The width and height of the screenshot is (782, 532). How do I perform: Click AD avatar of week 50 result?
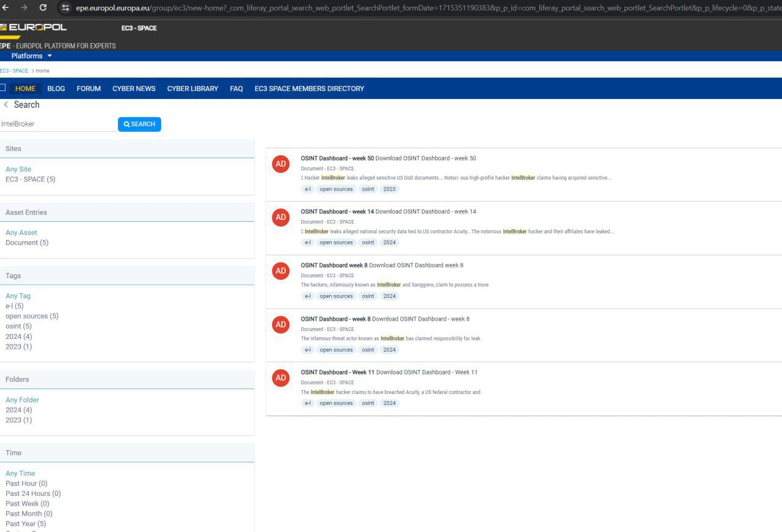[280, 164]
